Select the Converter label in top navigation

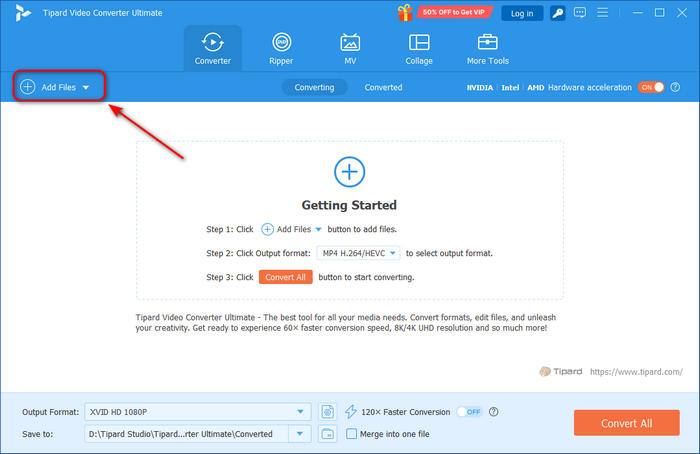click(x=212, y=61)
